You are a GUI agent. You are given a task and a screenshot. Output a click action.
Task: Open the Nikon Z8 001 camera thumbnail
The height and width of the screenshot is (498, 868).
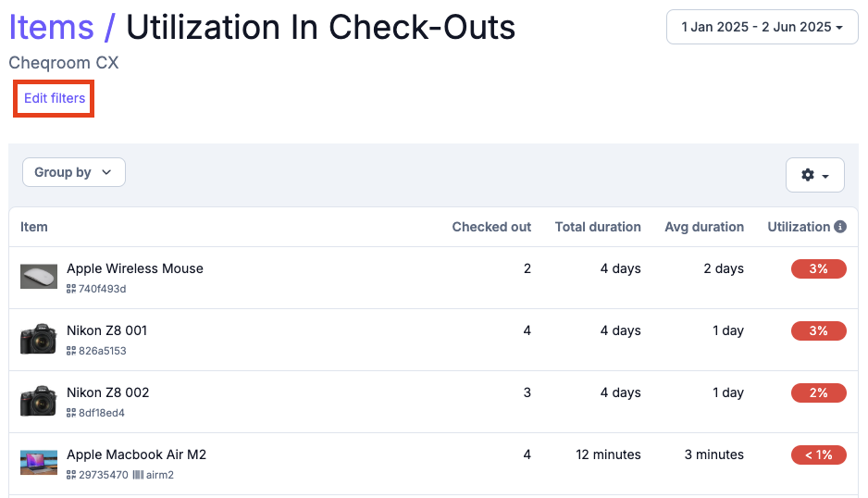pyautogui.click(x=39, y=339)
